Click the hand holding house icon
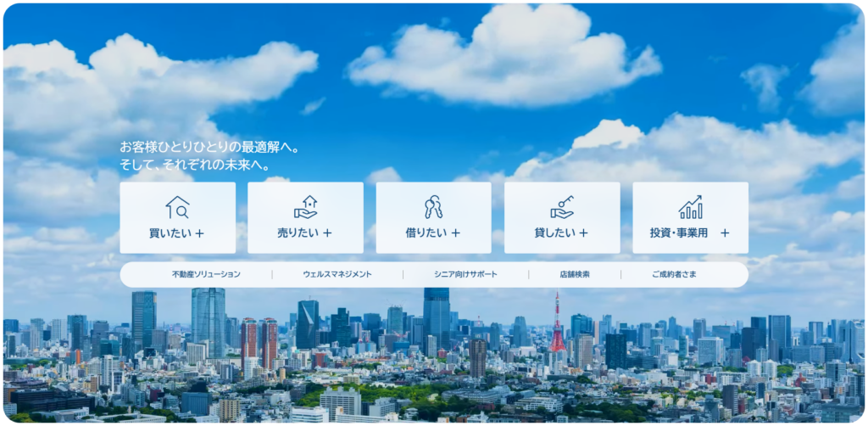The height and width of the screenshot is (426, 868). (305, 207)
